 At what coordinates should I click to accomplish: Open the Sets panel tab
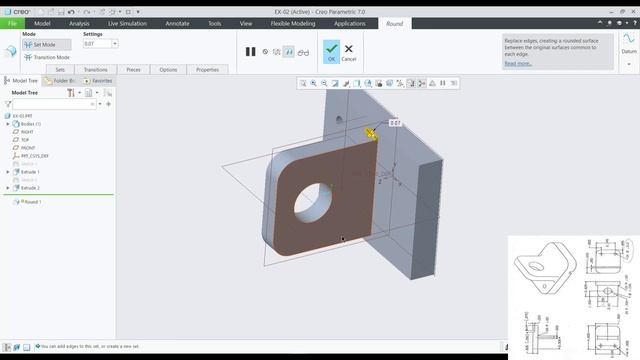60,70
